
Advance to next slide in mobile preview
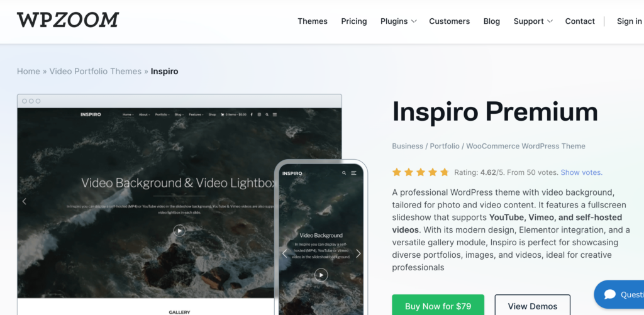point(358,253)
